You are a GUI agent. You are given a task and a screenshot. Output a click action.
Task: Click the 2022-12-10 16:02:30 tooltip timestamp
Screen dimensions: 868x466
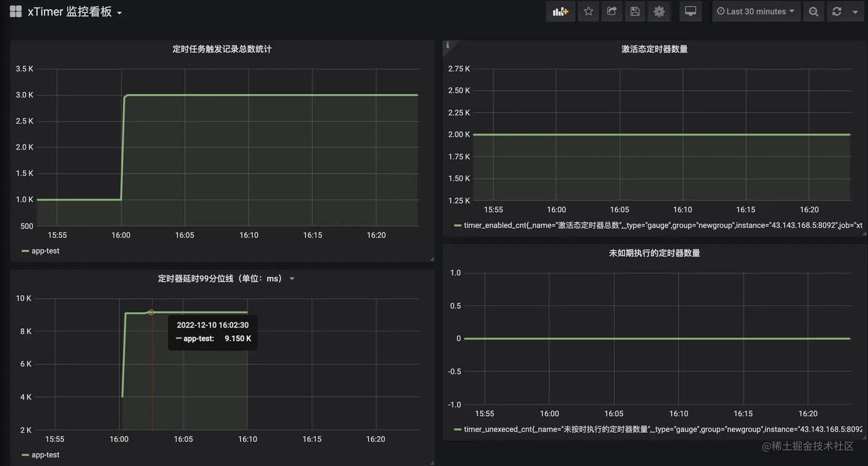point(212,325)
